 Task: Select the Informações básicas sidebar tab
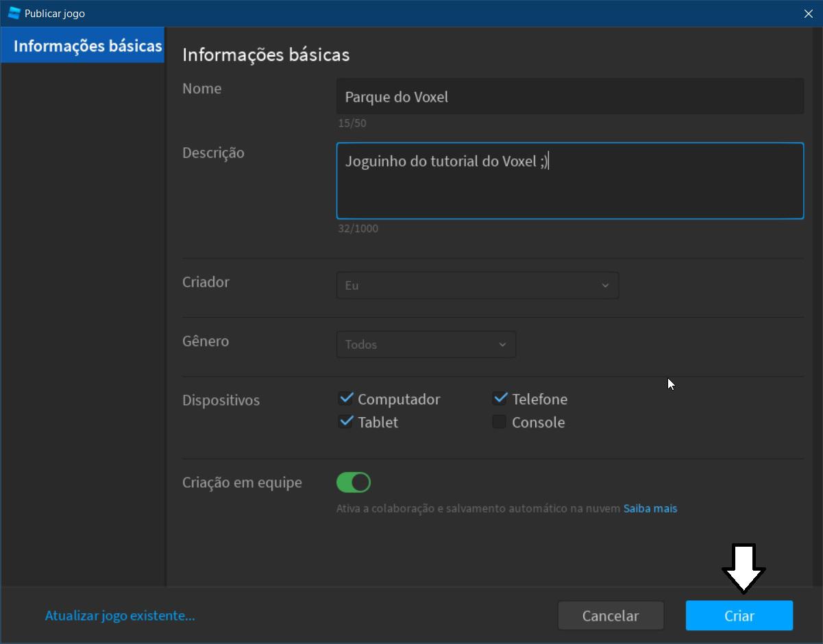83,46
